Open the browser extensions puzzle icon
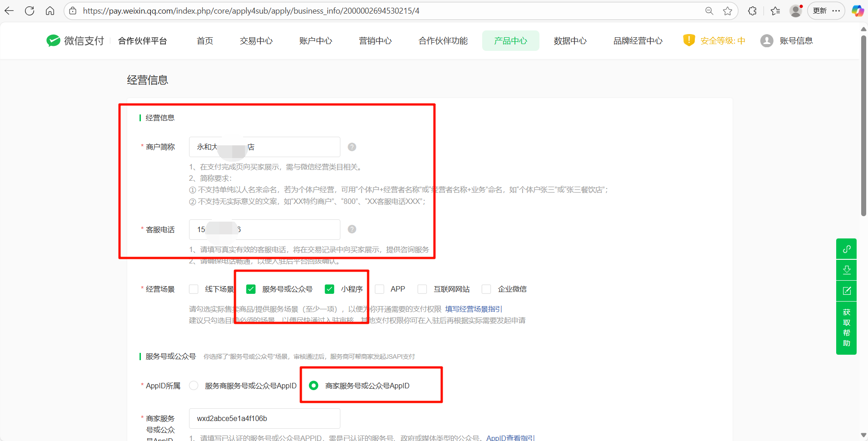 (752, 11)
